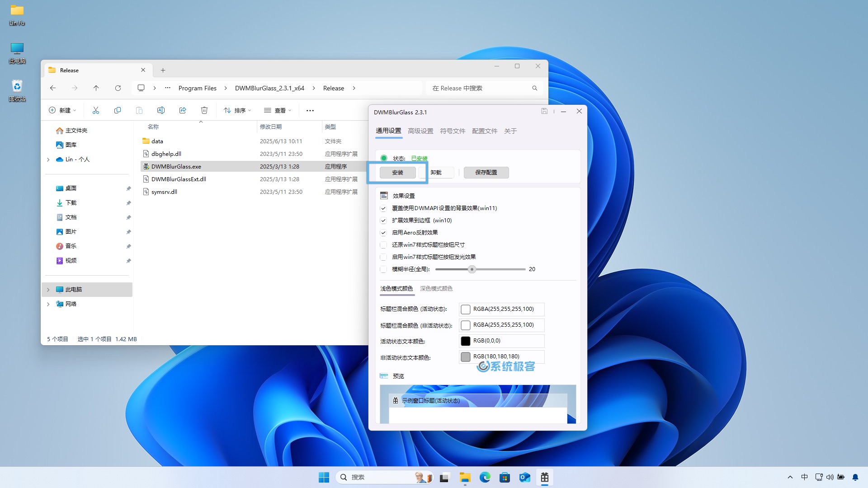
Task: Toggle extend effect to border (win10) checkbox
Action: 383,221
